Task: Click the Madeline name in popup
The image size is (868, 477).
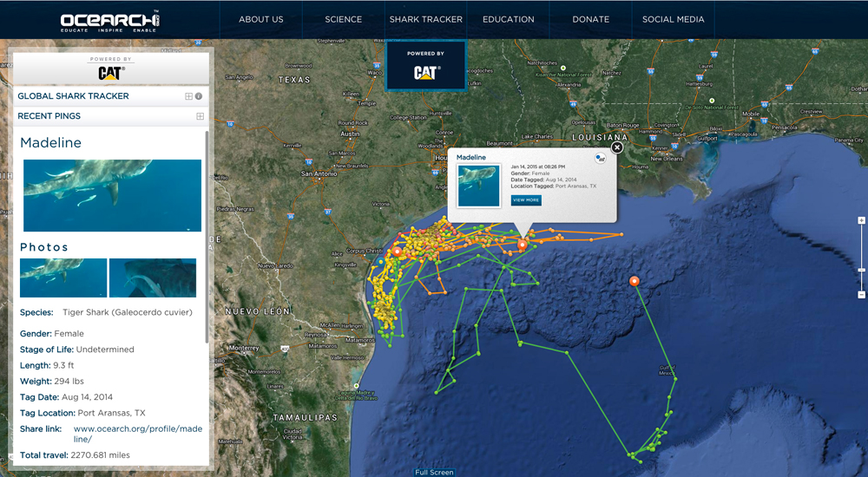Action: (471, 157)
